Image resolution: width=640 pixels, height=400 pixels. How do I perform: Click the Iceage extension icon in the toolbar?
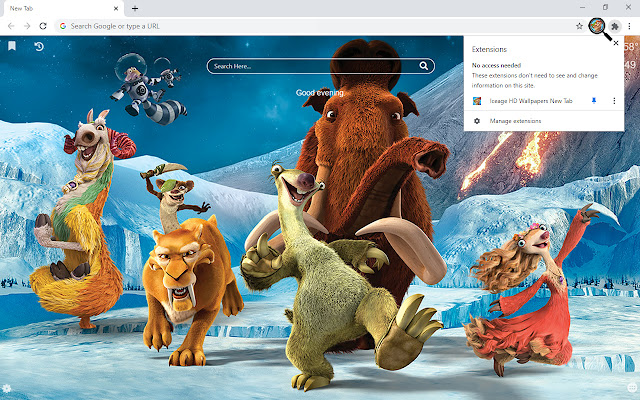pyautogui.click(x=597, y=26)
